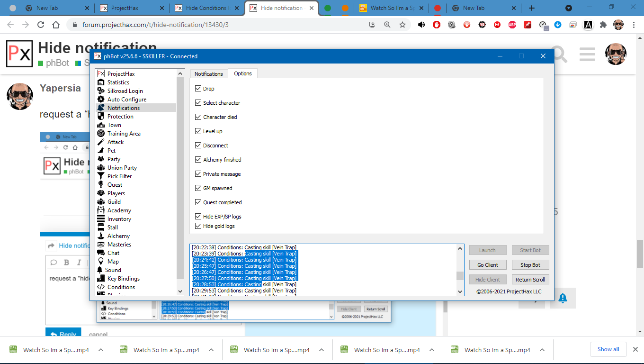
Task: Select the Protection shield icon
Action: pyautogui.click(x=100, y=117)
